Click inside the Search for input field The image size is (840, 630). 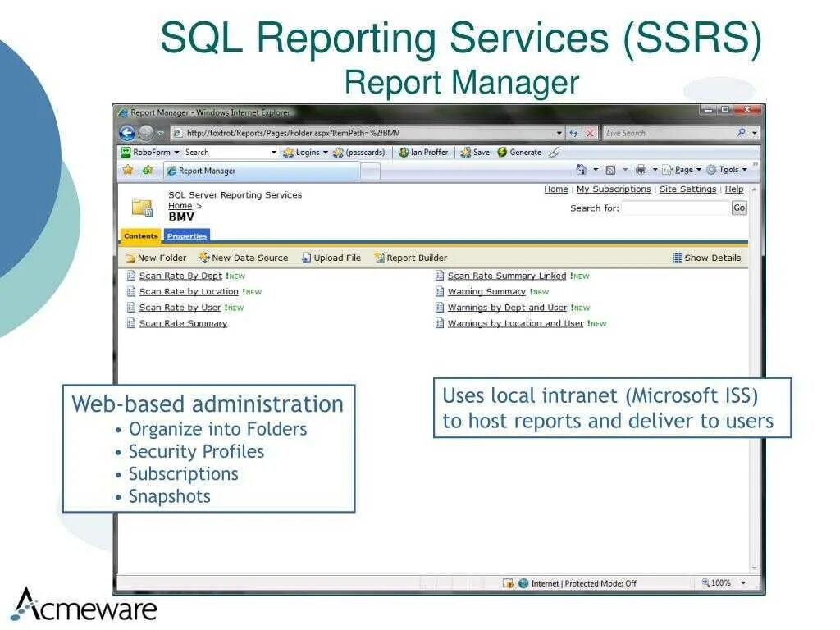(x=674, y=208)
